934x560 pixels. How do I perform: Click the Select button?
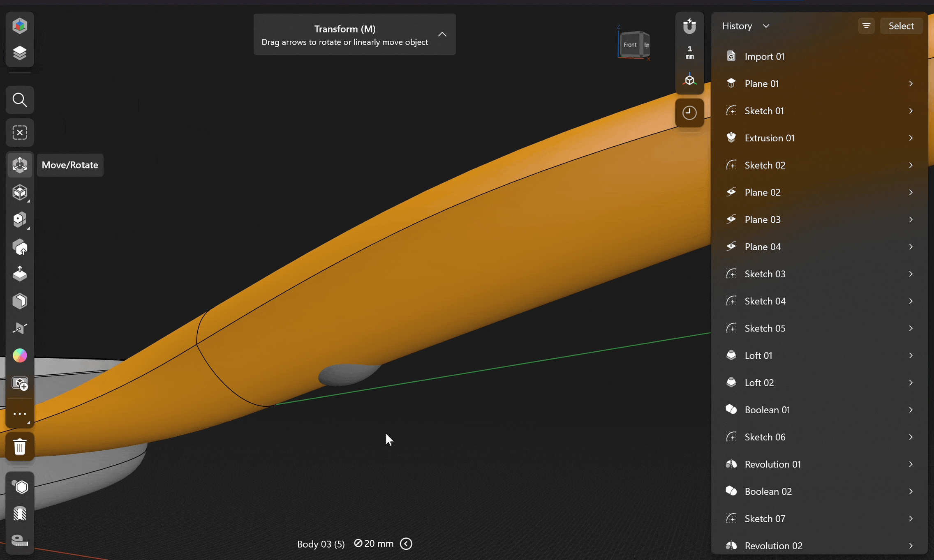pos(901,26)
